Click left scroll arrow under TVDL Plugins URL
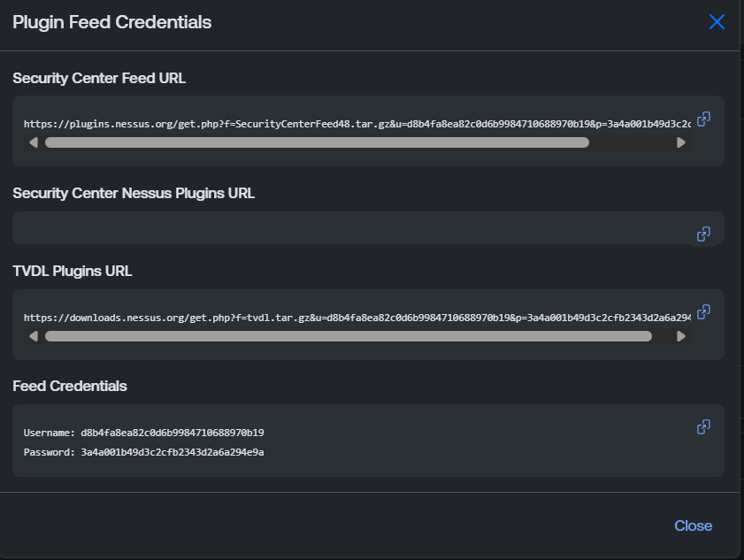744x560 pixels. 34,336
